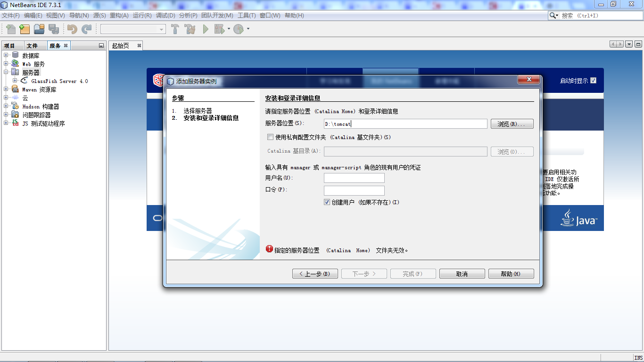Click the 口令 password field
Image resolution: width=644 pixels, height=362 pixels.
(354, 190)
